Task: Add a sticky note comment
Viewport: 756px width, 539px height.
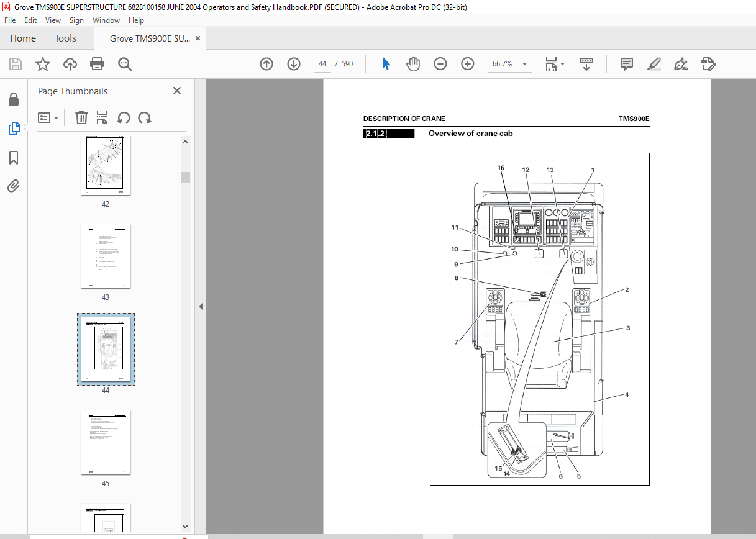Action: (x=627, y=64)
